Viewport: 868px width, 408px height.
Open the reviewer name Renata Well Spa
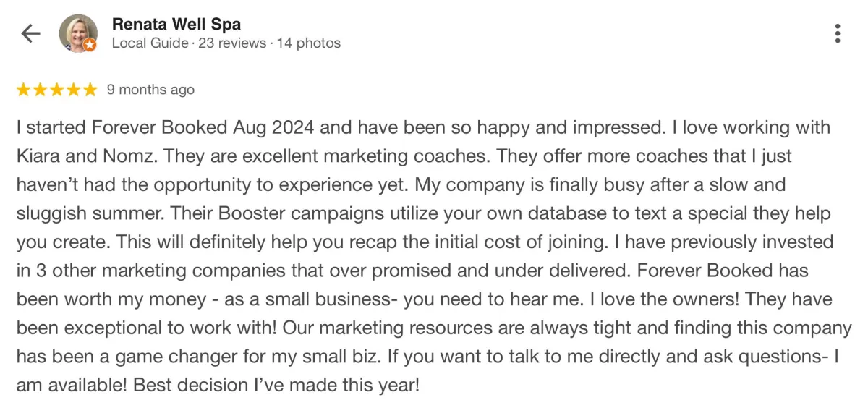click(176, 24)
